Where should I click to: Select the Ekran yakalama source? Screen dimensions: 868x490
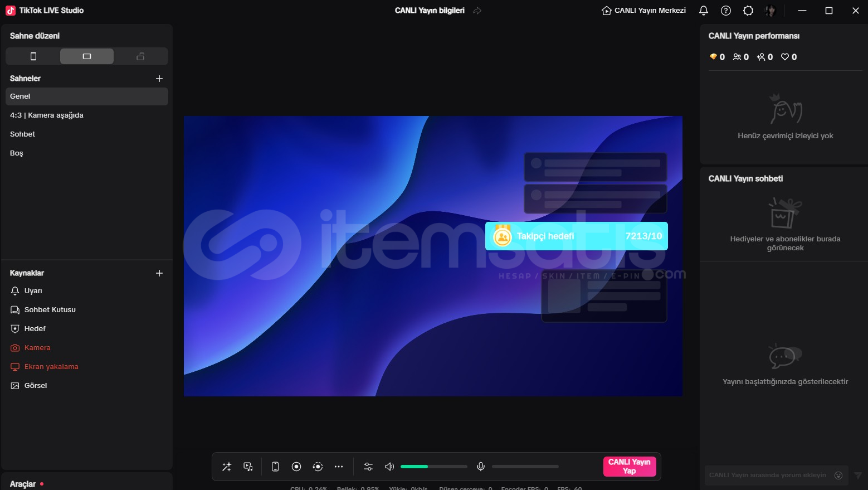coord(87,367)
